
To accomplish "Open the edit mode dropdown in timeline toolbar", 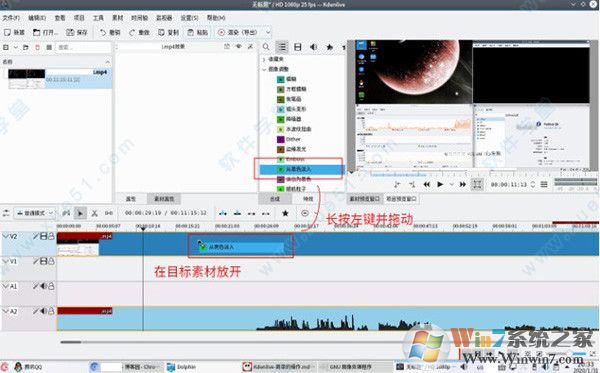I will coord(34,213).
